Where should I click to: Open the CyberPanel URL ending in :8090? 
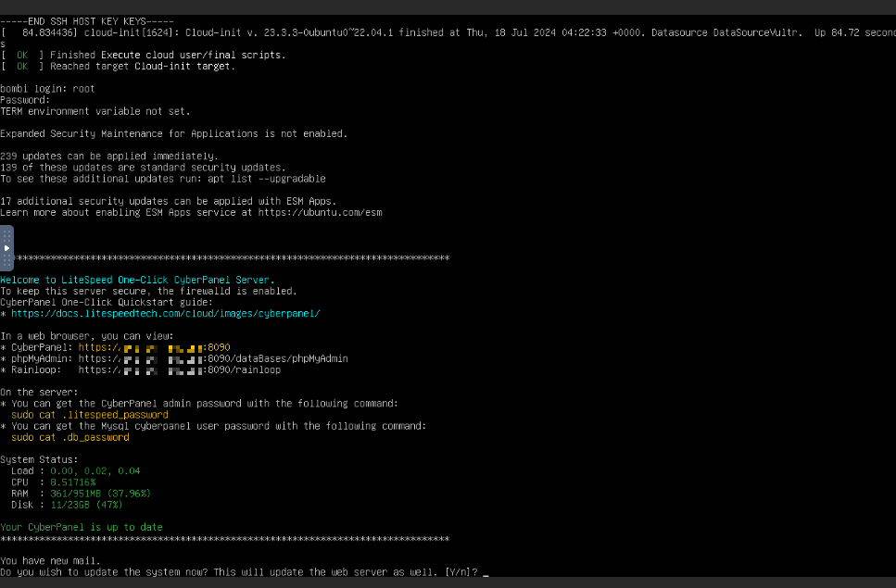pyautogui.click(x=155, y=347)
